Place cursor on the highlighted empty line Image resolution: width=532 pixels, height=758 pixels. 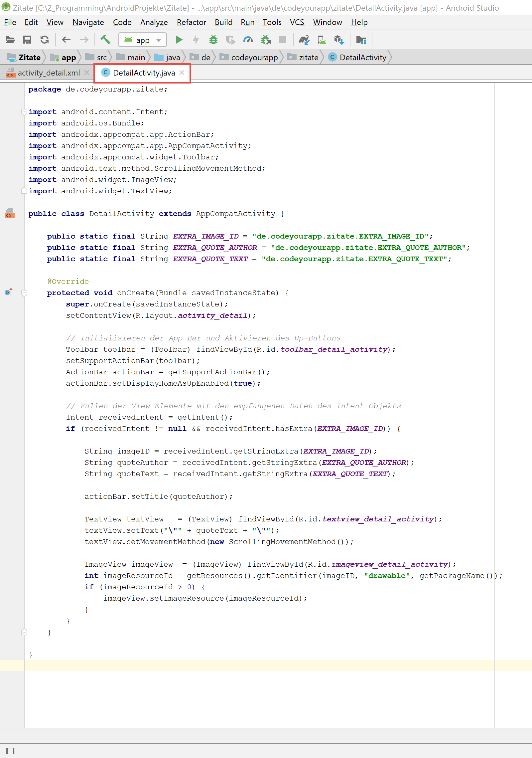(x=266, y=666)
